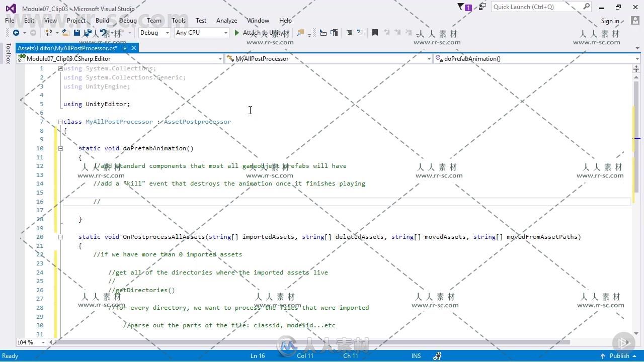Open the Edit menu
Screen dimensions: 644x362
pyautogui.click(x=29, y=21)
